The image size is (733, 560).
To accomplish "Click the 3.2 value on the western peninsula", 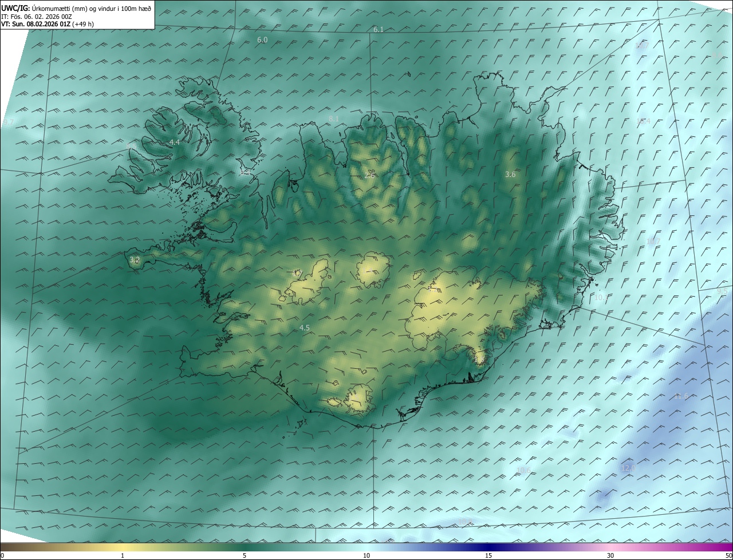I will [x=135, y=259].
